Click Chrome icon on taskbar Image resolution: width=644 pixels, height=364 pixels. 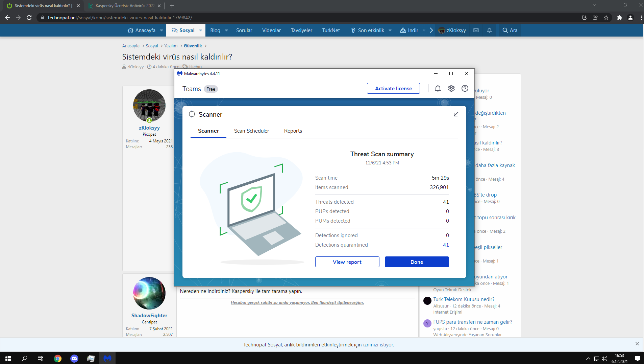tap(58, 358)
